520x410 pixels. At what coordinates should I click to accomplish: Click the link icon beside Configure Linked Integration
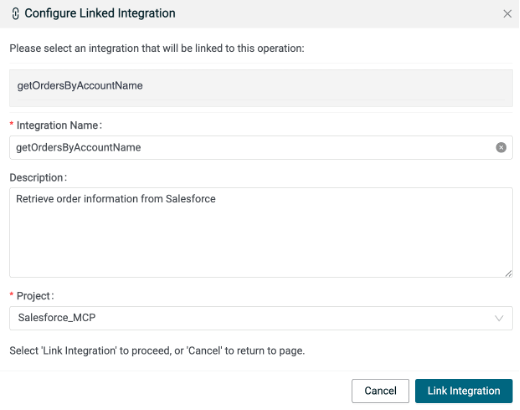[15, 14]
